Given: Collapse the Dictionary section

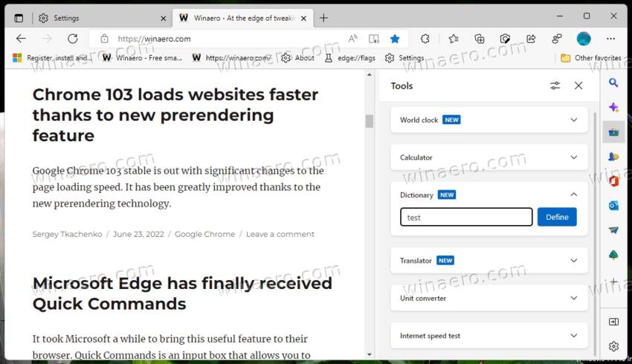Looking at the screenshot, I should [573, 195].
